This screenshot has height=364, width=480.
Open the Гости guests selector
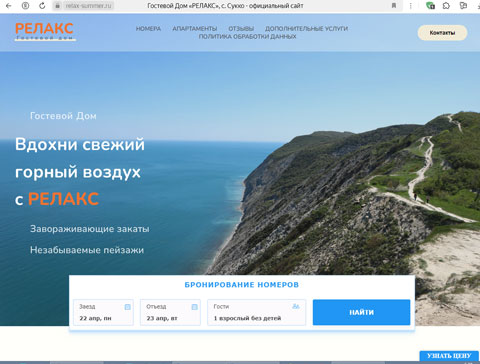coord(256,312)
